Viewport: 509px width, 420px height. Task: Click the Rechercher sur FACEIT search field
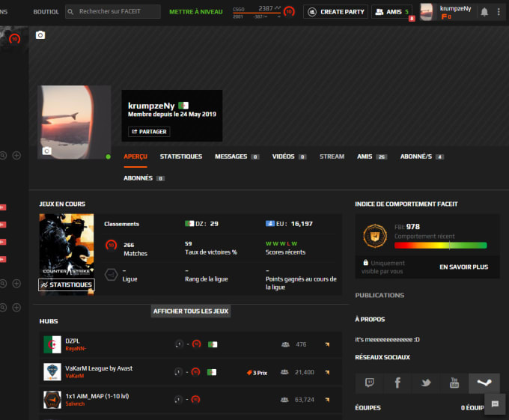point(112,12)
